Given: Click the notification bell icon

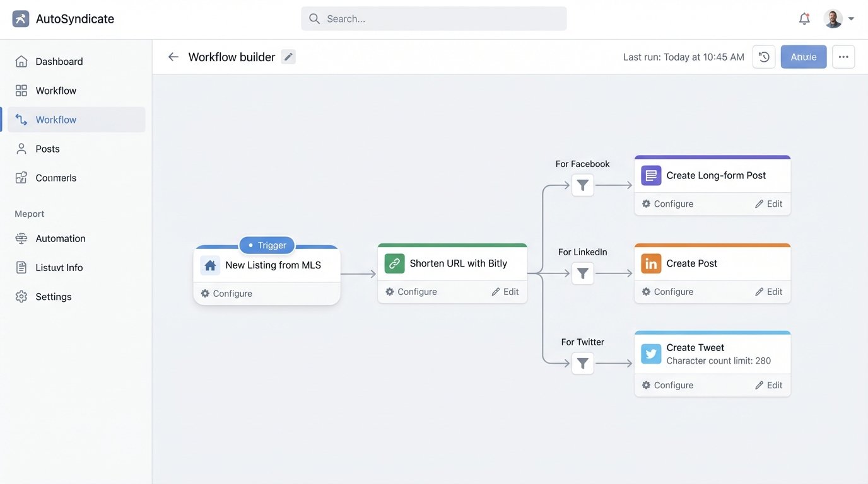Looking at the screenshot, I should click(801, 17).
